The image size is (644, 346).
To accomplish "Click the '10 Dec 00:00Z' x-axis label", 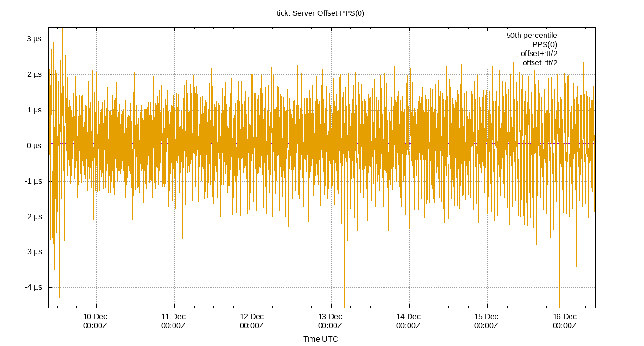I will pyautogui.click(x=96, y=321).
